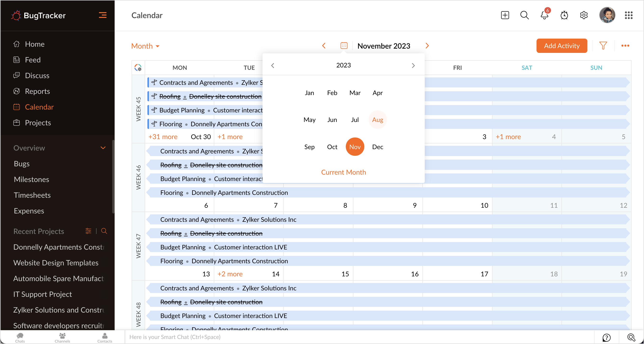Image resolution: width=644 pixels, height=344 pixels.
Task: Click the Add Activity button
Action: point(561,46)
